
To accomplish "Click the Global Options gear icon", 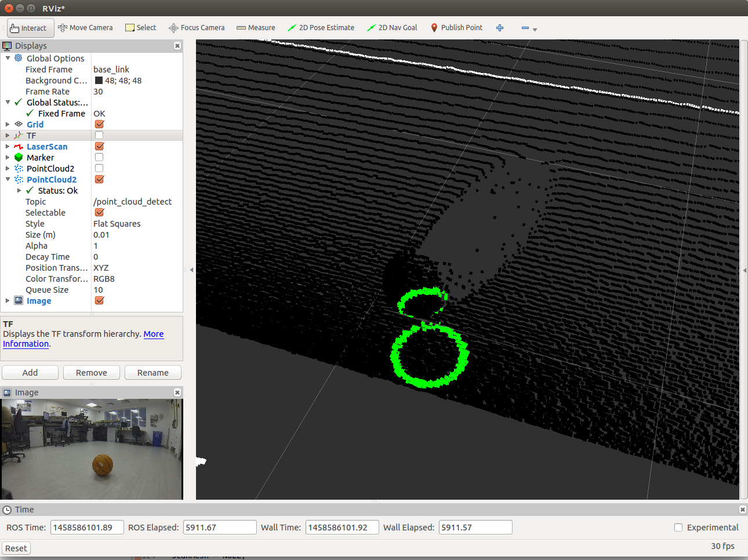I will 19,58.
